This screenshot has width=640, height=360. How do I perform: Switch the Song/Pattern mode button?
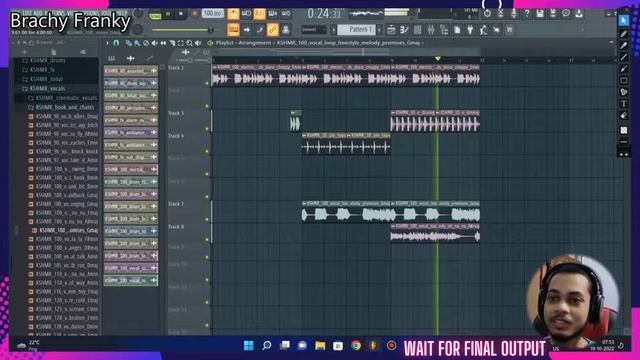click(155, 15)
